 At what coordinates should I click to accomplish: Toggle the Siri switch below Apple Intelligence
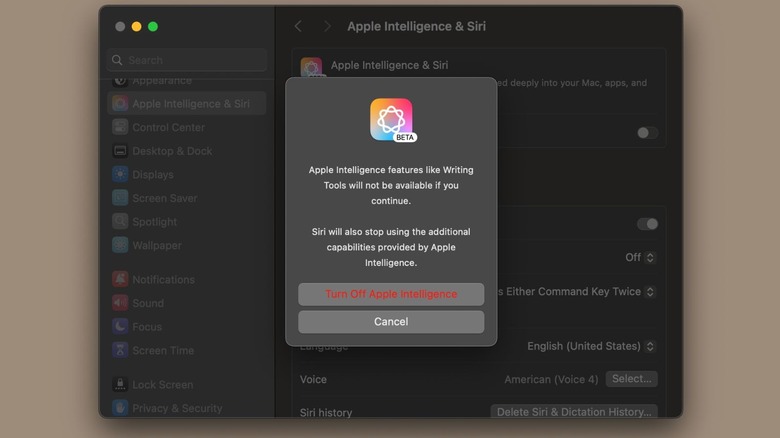(647, 224)
